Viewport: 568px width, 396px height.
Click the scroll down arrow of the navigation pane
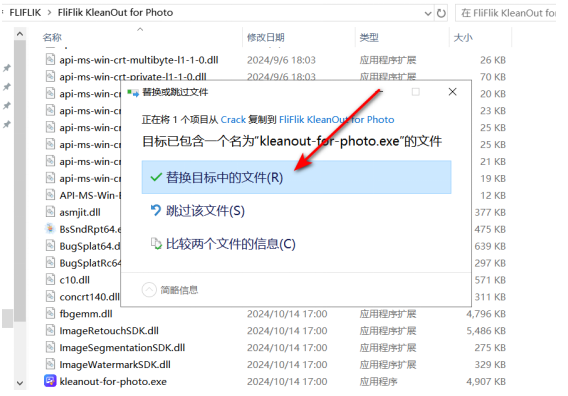(x=20, y=383)
